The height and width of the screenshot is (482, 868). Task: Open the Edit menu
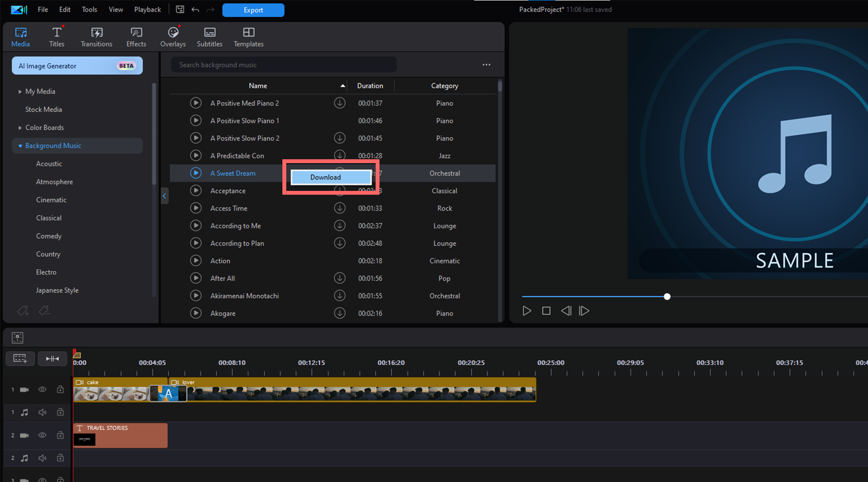click(x=65, y=10)
